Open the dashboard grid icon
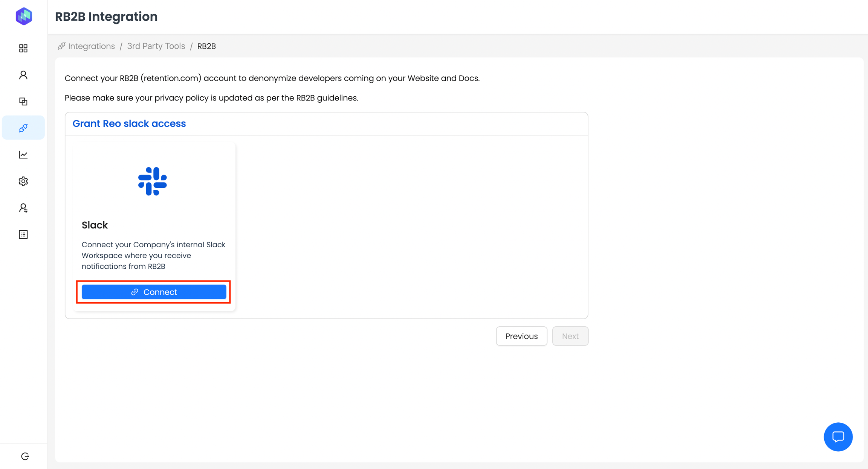 [23, 48]
